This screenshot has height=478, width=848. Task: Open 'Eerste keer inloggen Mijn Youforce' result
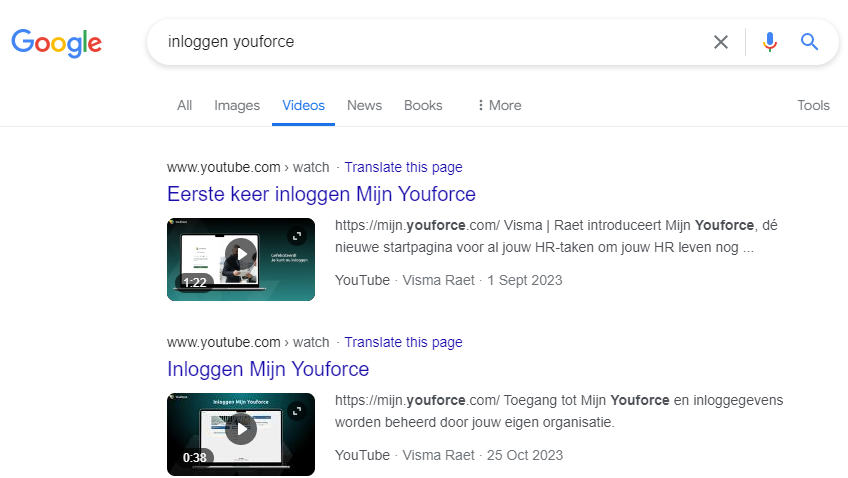click(x=321, y=194)
